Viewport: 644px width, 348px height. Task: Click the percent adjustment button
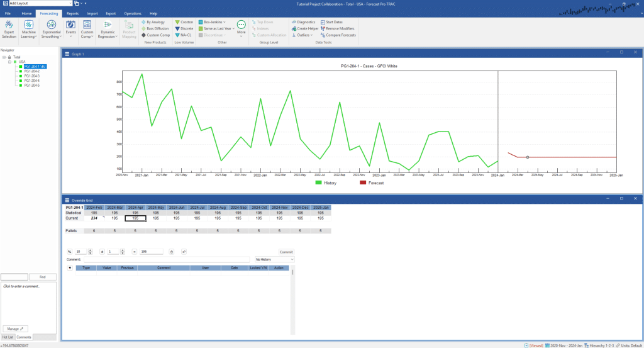(x=69, y=252)
